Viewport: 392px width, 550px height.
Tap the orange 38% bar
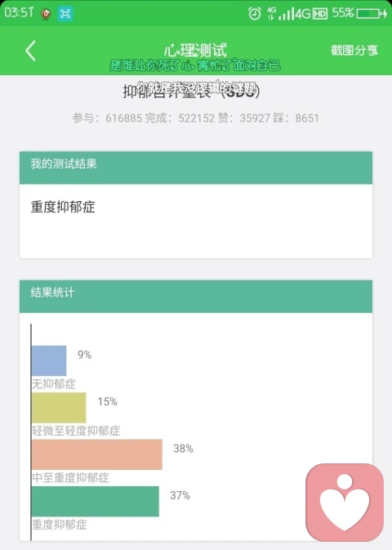tap(96, 454)
